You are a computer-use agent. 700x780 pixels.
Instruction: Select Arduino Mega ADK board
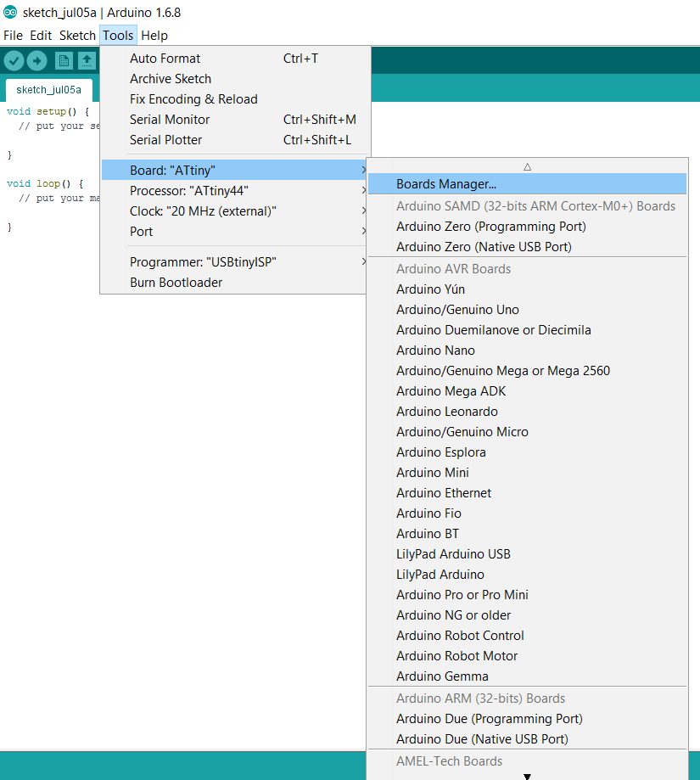click(528, 391)
